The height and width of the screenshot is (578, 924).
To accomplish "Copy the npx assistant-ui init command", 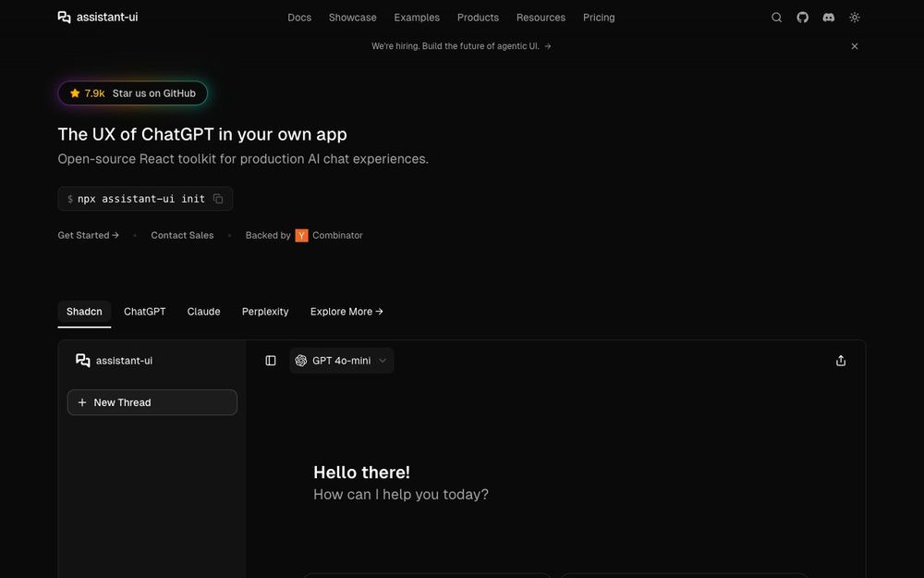I will pyautogui.click(x=218, y=199).
